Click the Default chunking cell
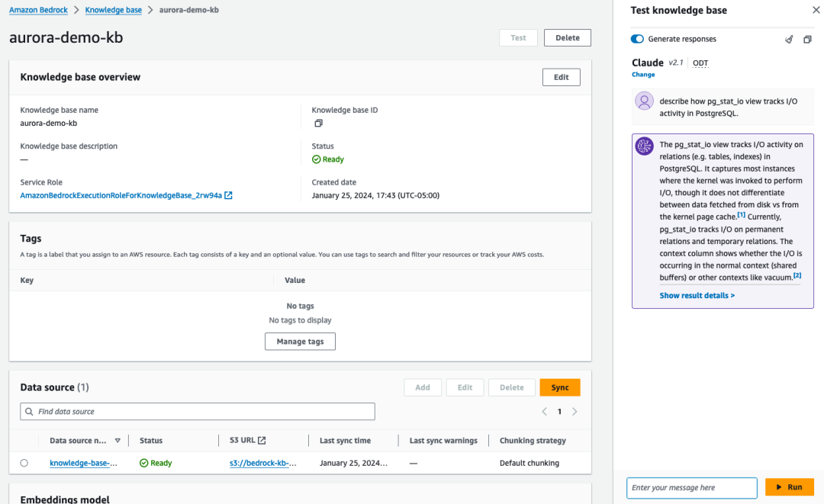 pyautogui.click(x=529, y=463)
